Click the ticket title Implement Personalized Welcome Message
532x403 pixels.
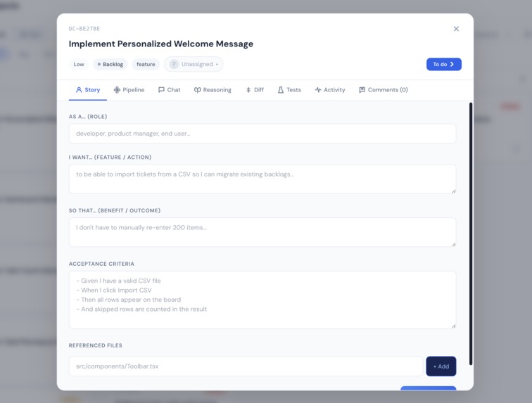[161, 44]
